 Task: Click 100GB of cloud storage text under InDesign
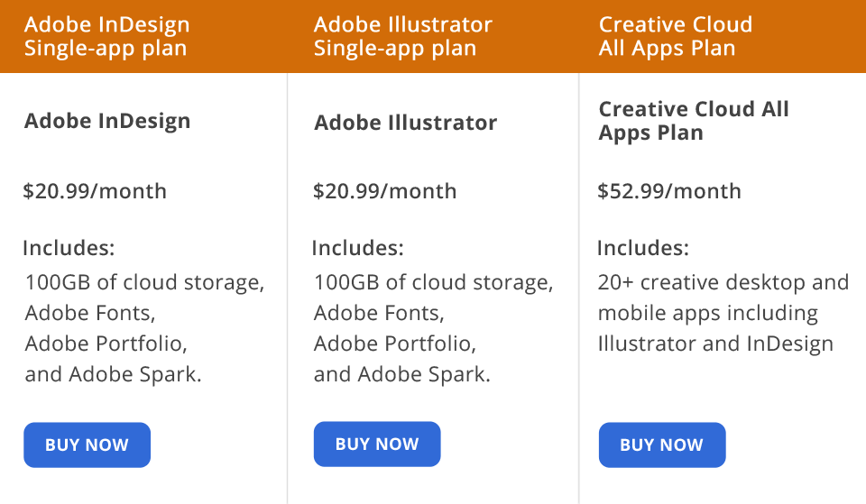[144, 282]
